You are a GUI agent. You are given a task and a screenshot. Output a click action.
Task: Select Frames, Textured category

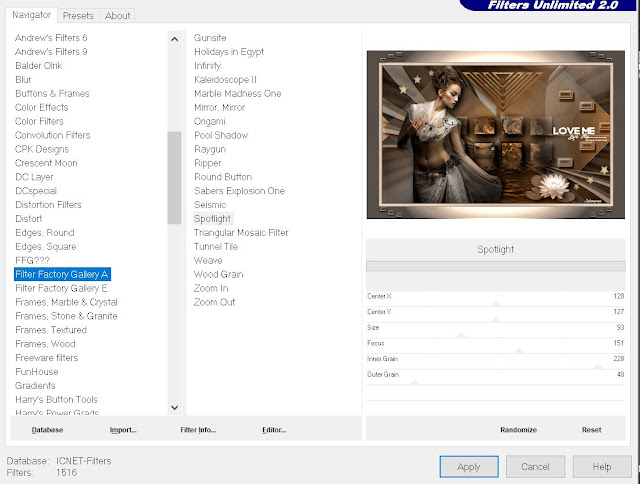pyautogui.click(x=51, y=330)
